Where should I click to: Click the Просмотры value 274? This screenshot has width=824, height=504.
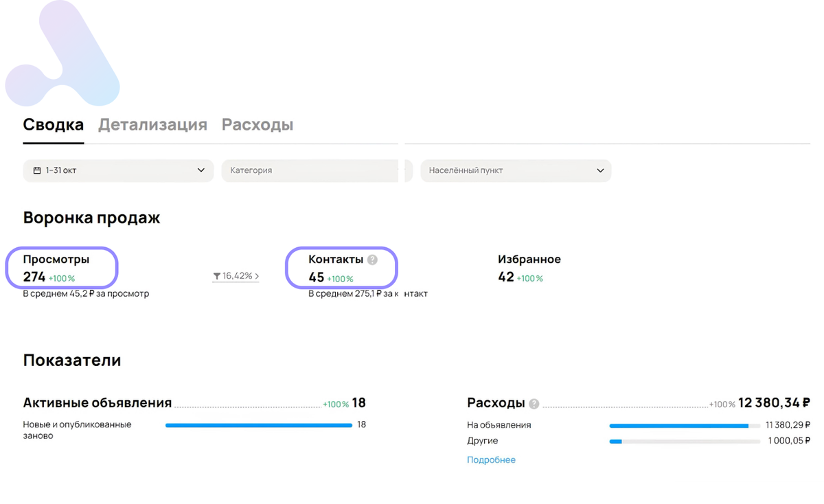click(34, 277)
